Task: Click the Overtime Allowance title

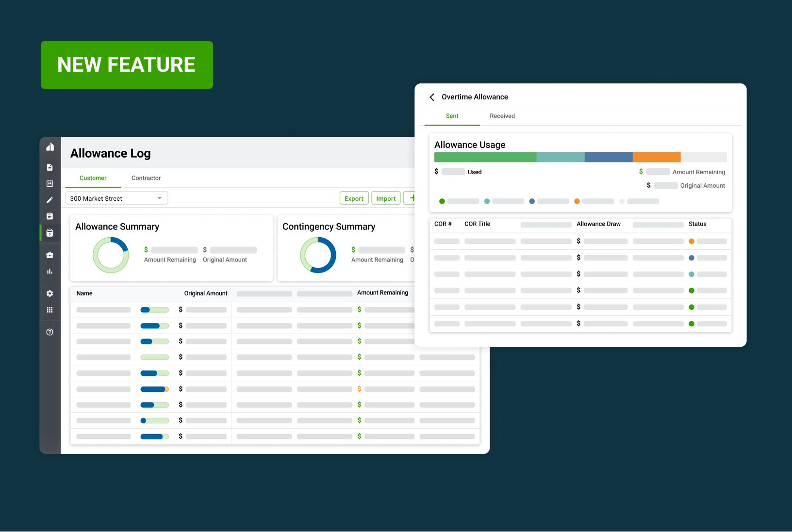Action: click(x=475, y=97)
